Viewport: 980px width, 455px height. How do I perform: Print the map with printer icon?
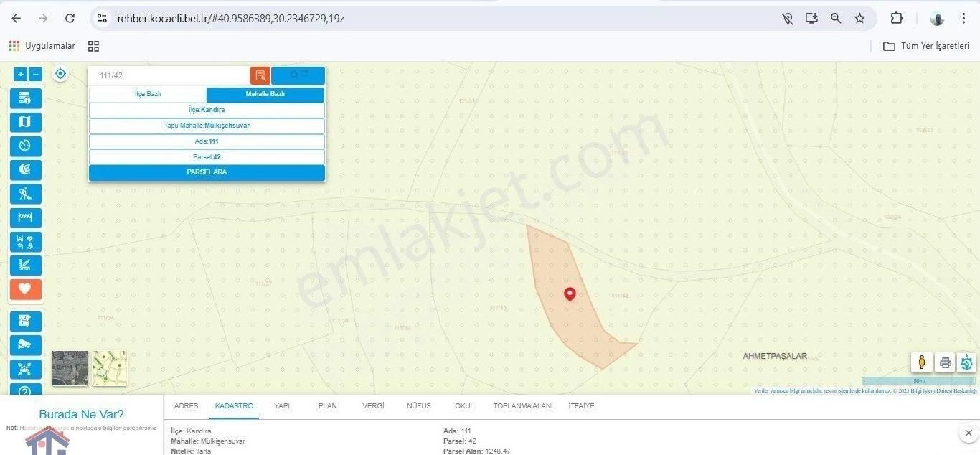945,362
